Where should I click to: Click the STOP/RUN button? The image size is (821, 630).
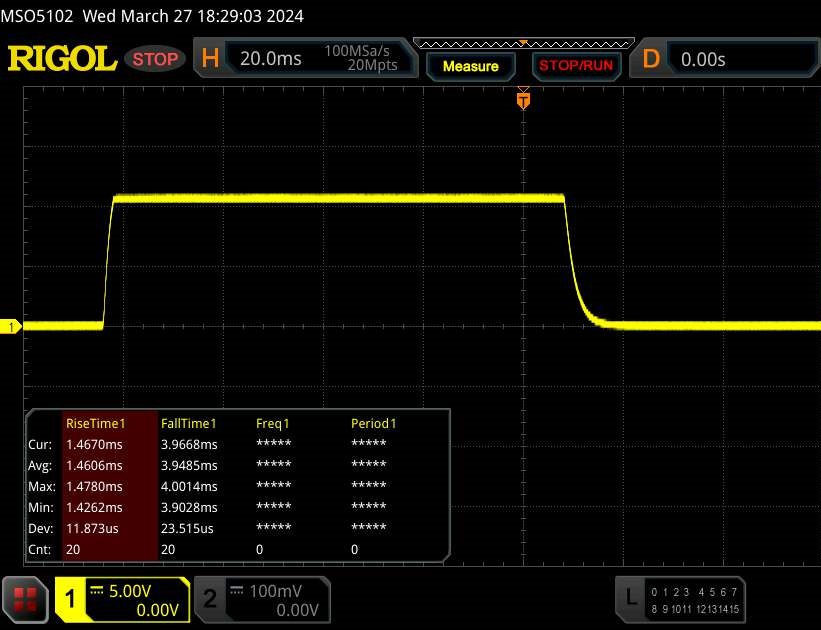click(575, 65)
